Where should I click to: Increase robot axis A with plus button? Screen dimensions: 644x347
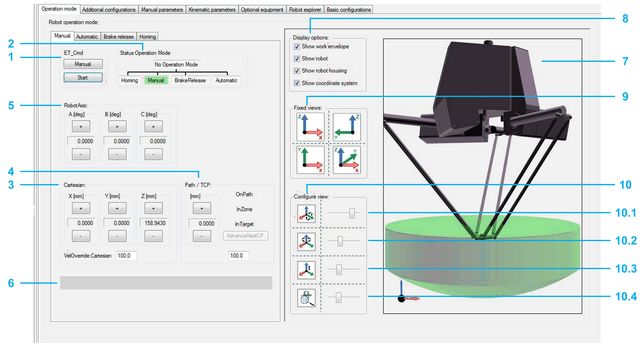(x=81, y=126)
